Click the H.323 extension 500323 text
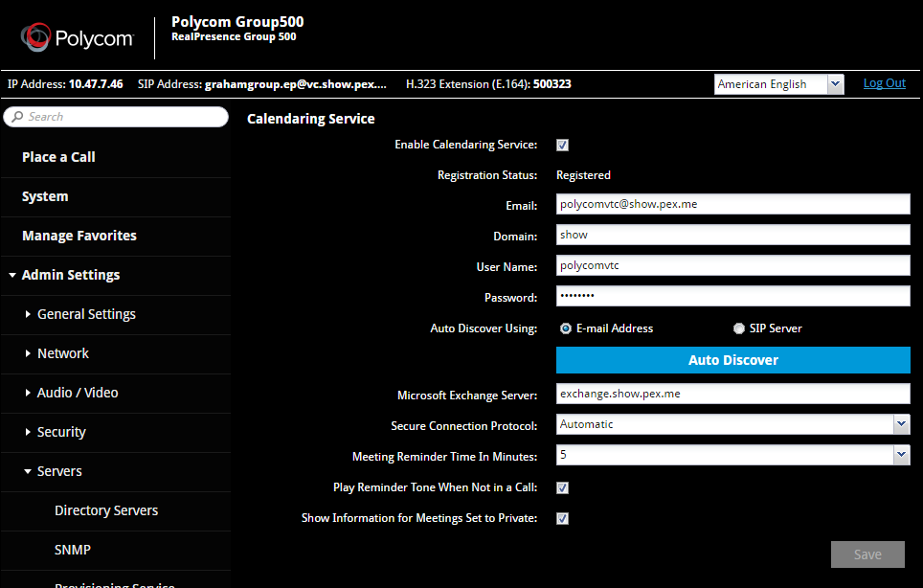The height and width of the screenshot is (588, 923). click(552, 84)
